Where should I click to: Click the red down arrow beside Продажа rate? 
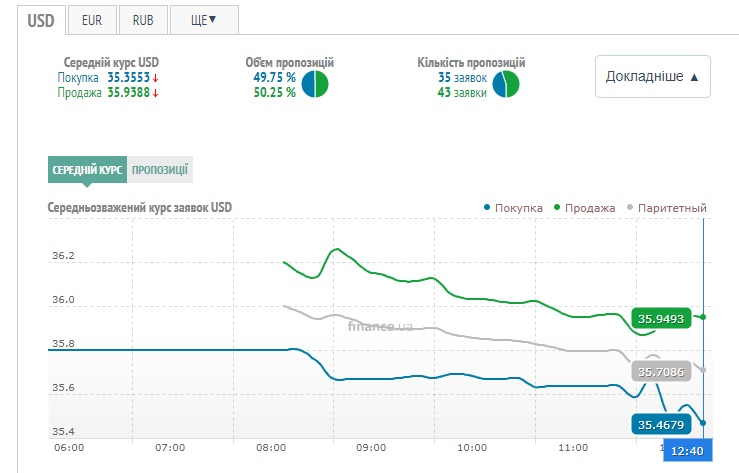pyautogui.click(x=155, y=93)
